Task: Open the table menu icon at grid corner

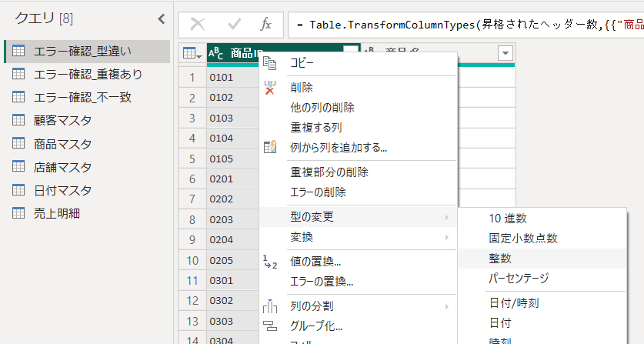Action: click(192, 53)
